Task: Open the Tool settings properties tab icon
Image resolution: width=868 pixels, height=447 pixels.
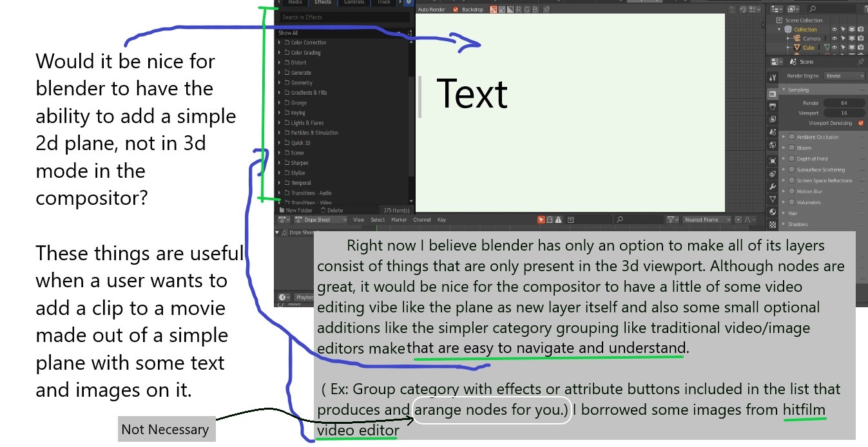Action: pyautogui.click(x=773, y=77)
